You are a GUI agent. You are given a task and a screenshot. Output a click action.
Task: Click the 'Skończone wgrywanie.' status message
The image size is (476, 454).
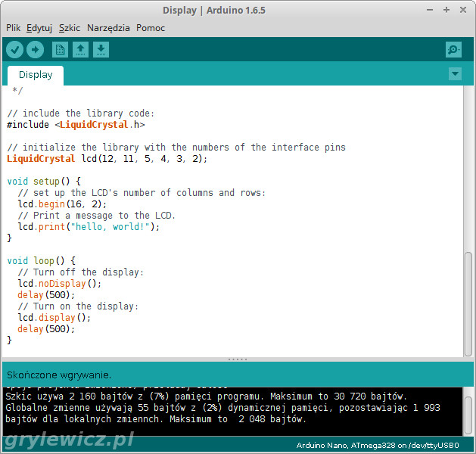click(x=59, y=375)
